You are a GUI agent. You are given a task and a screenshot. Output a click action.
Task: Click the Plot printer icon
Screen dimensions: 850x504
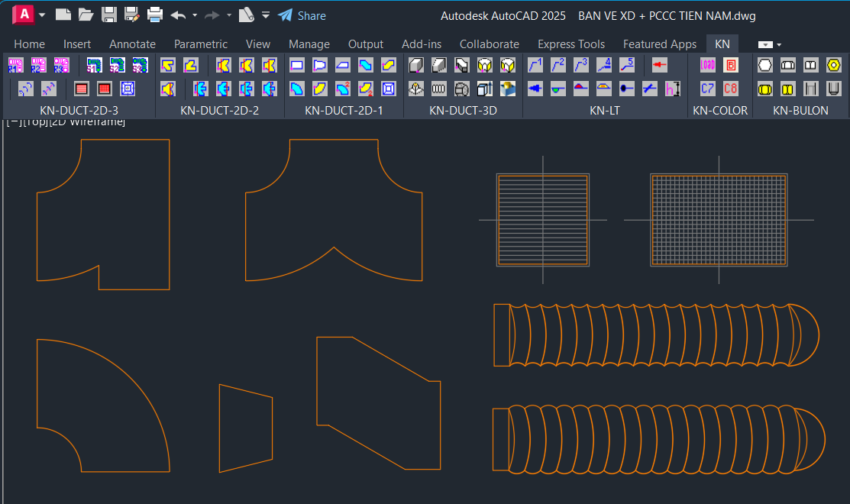(155, 15)
